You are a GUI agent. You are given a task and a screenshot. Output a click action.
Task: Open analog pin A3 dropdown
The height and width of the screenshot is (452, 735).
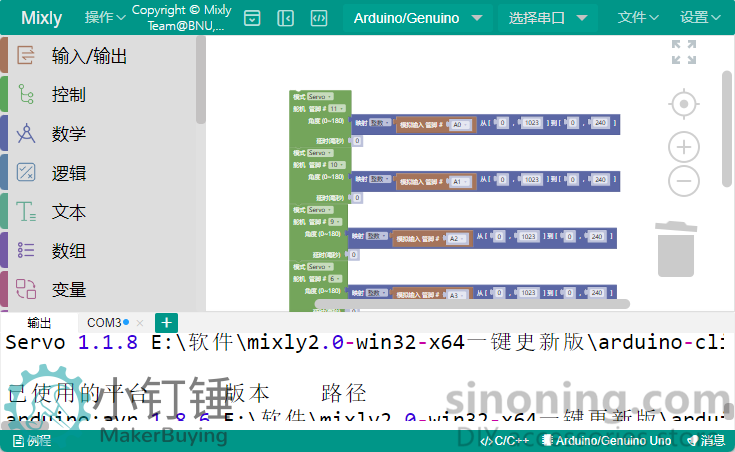(x=457, y=295)
